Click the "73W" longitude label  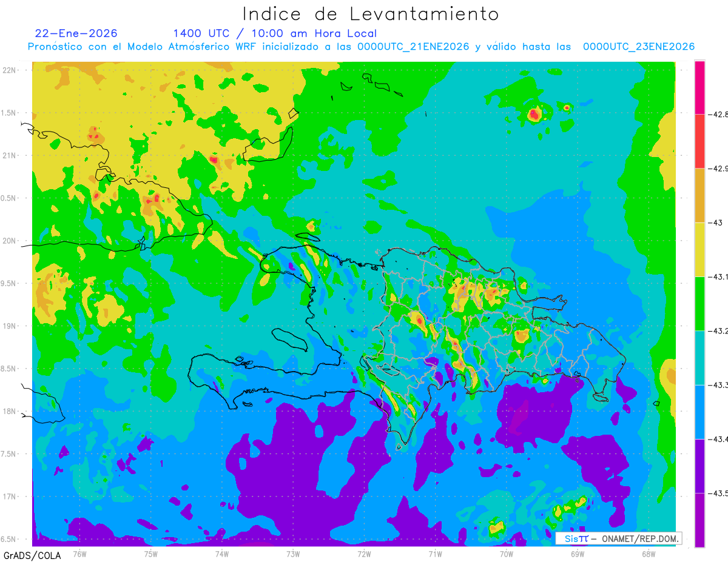(x=293, y=554)
